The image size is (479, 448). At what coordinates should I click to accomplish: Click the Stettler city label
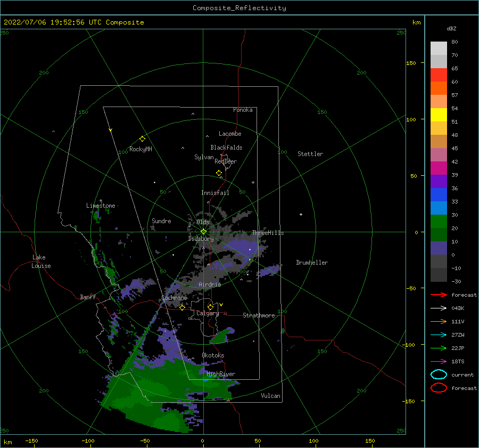click(310, 154)
